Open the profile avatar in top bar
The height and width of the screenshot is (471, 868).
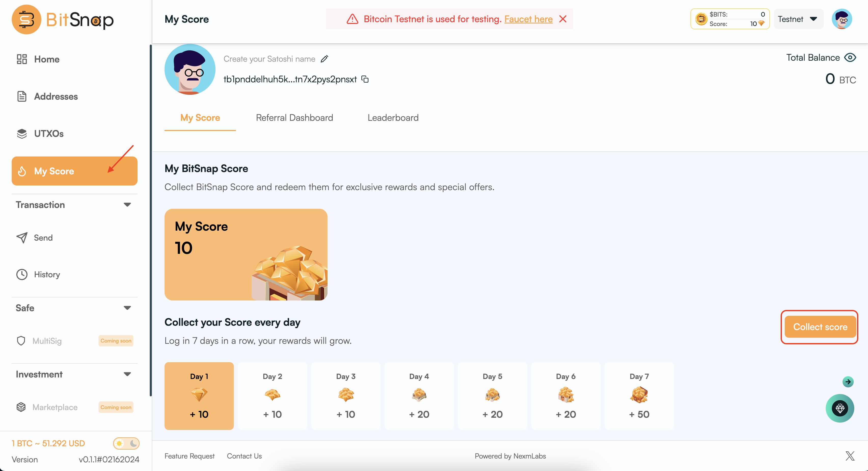pyautogui.click(x=841, y=19)
